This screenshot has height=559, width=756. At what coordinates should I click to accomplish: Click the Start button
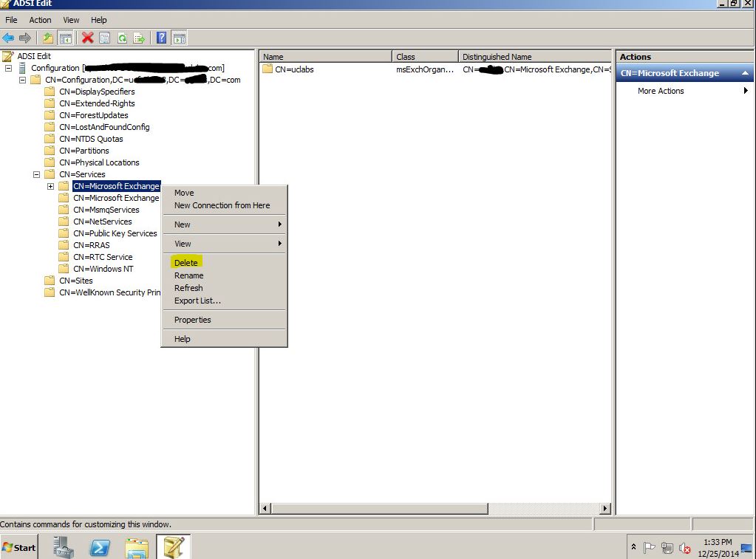(x=18, y=547)
